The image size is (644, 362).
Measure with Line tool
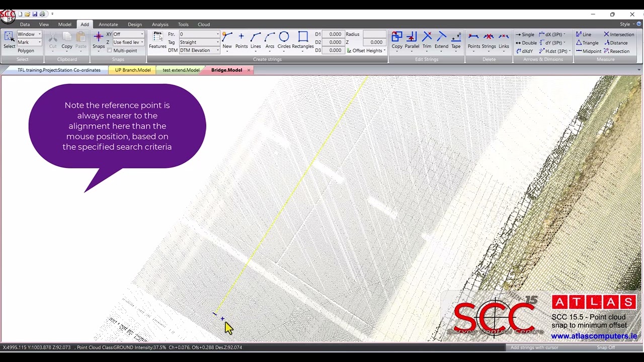click(584, 35)
